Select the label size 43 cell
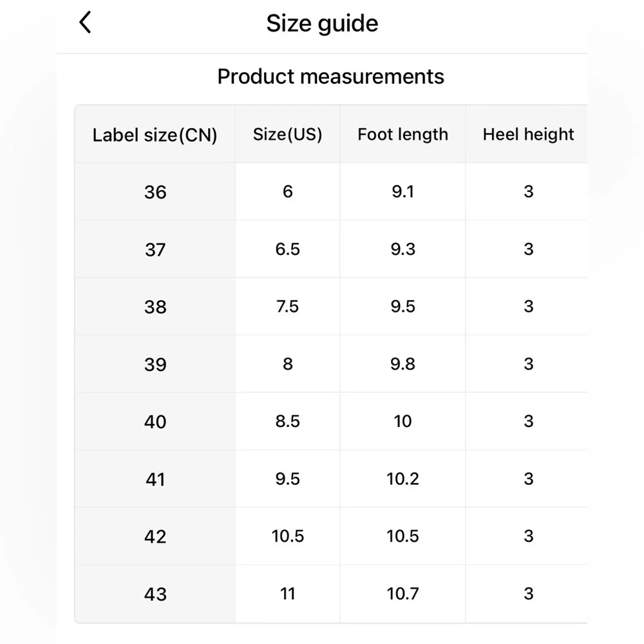This screenshot has width=644, height=644. tap(155, 594)
